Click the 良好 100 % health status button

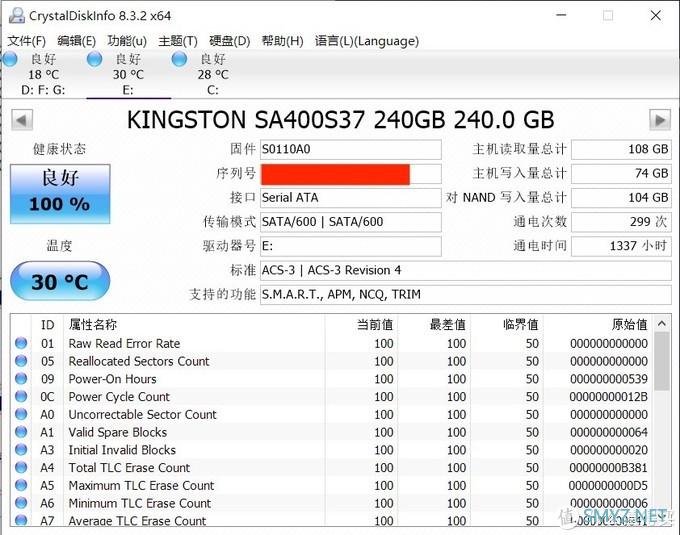tap(60, 194)
